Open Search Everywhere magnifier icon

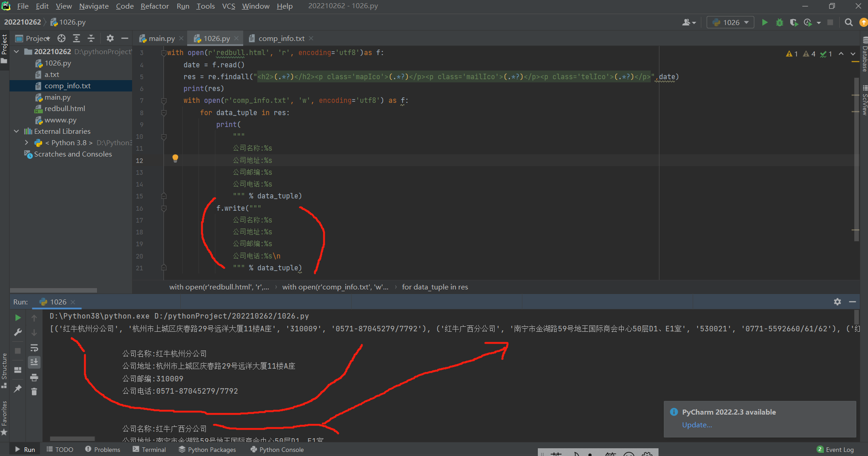[x=848, y=22]
